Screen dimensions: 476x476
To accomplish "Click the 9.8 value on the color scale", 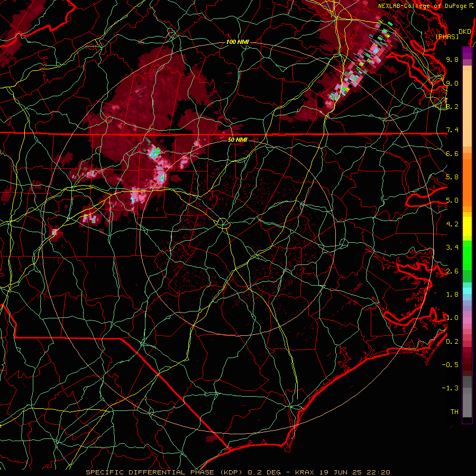I will point(452,59).
